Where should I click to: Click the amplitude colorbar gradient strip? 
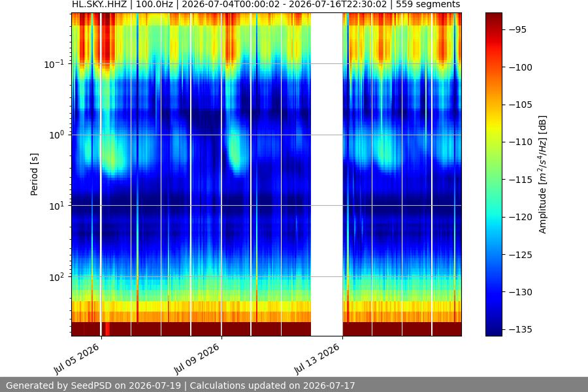point(493,174)
